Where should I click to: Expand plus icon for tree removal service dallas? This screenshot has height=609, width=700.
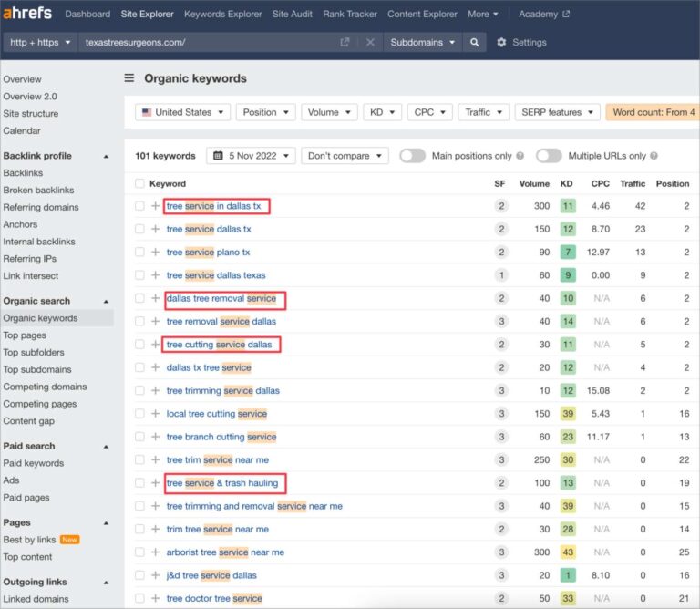(x=155, y=322)
